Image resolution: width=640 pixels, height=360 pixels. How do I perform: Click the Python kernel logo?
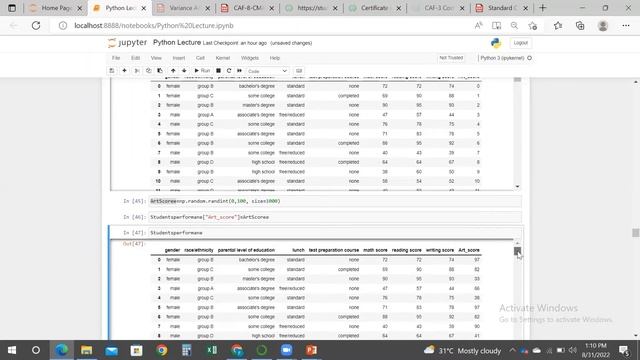click(x=496, y=43)
